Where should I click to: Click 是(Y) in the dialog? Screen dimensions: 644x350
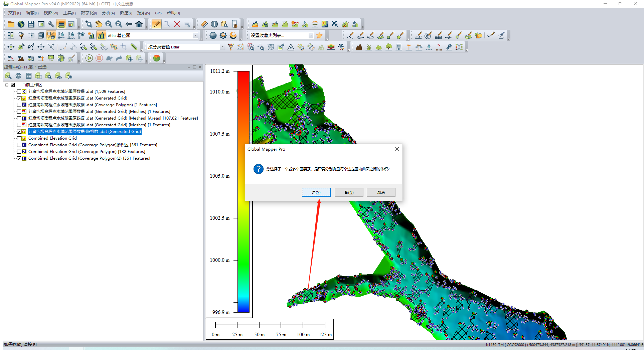click(316, 192)
